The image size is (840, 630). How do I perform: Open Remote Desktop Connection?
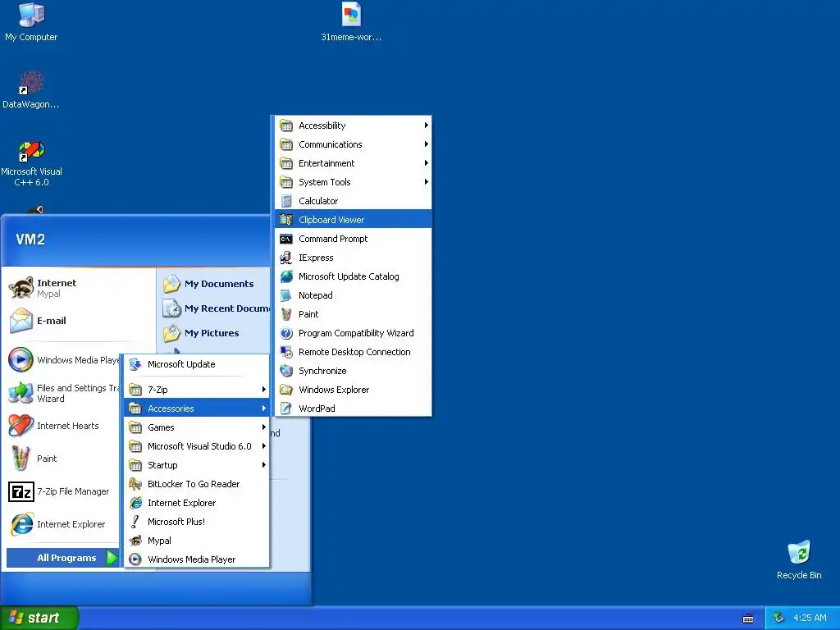click(353, 352)
